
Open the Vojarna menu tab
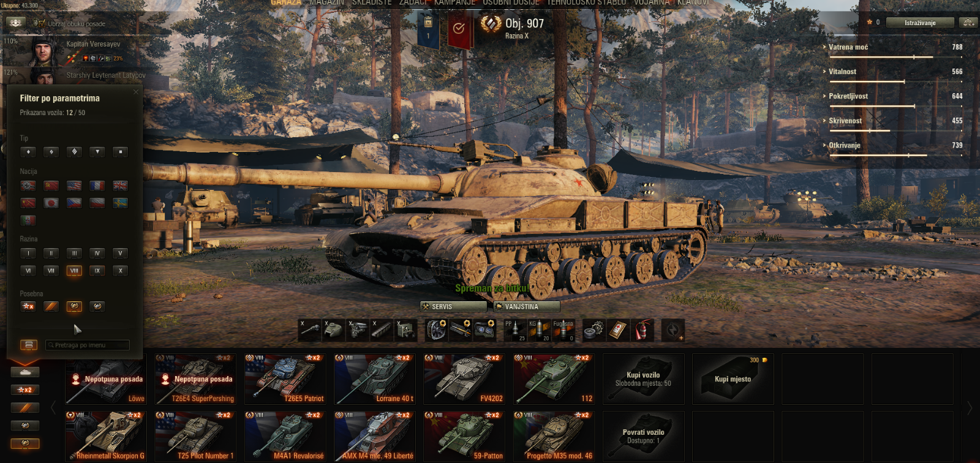pyautogui.click(x=652, y=2)
